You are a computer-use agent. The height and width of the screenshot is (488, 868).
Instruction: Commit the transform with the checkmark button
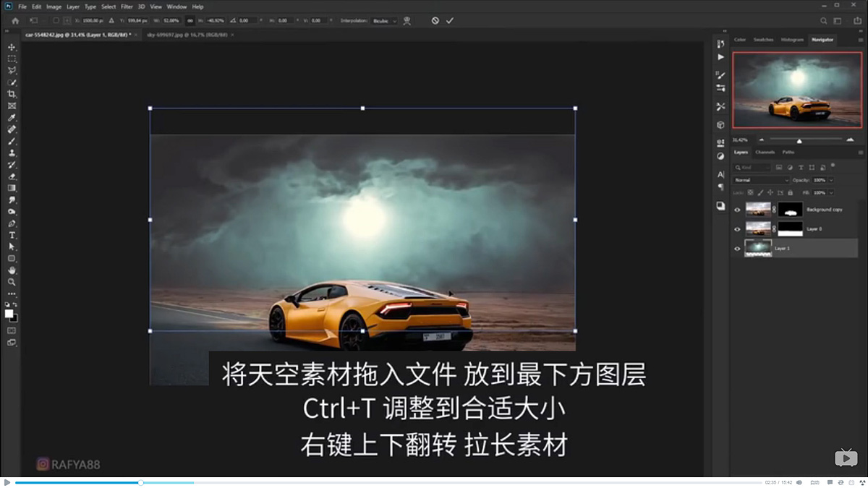[449, 21]
